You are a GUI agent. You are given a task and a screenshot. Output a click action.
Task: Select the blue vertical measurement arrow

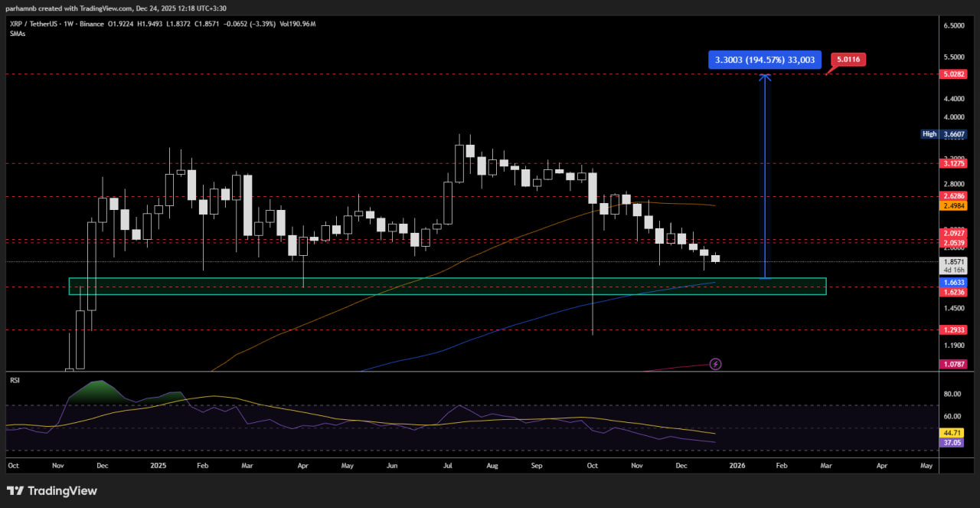point(764,176)
